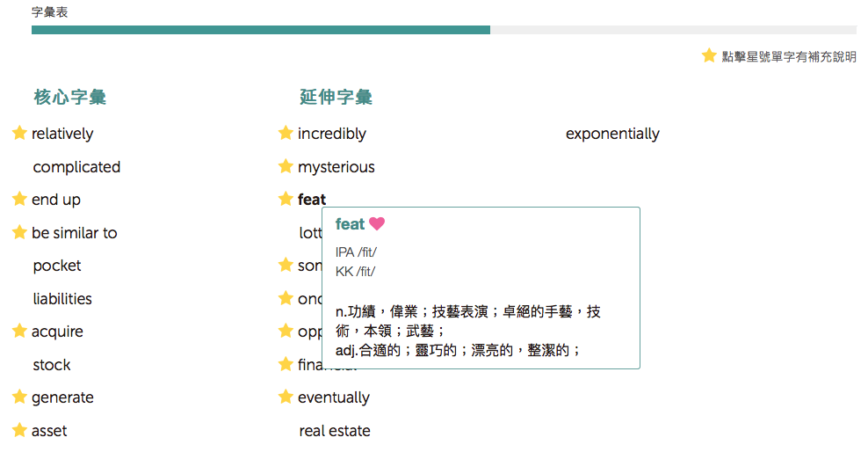Screen dimensions: 868x452
Task: Click the star next to incredibly
Action: (x=286, y=133)
